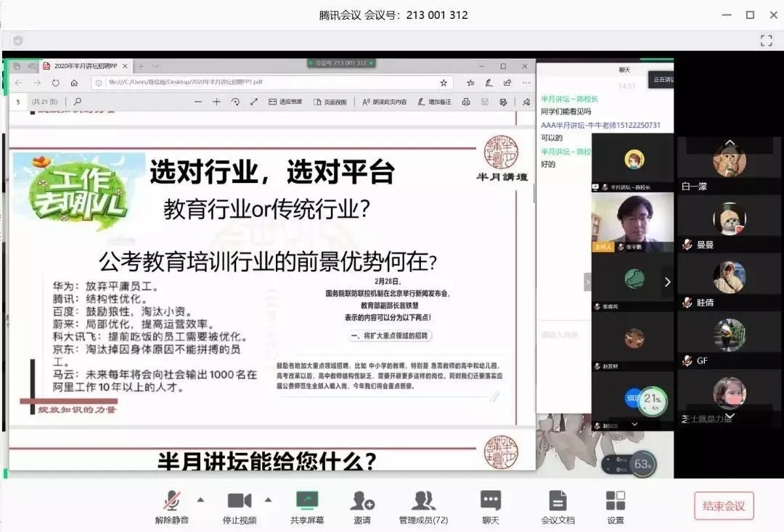The height and width of the screenshot is (532, 784).
Task: Click the 聊天 chat panel header
Action: 624,70
